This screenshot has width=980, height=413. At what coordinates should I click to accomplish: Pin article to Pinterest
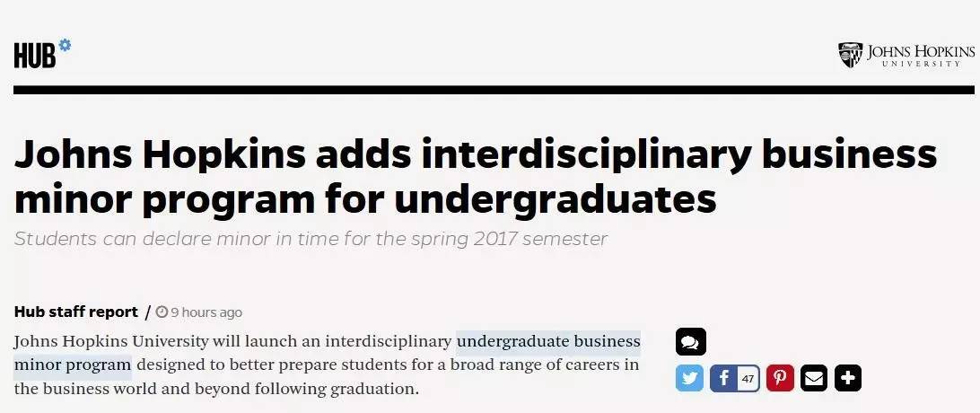(780, 378)
